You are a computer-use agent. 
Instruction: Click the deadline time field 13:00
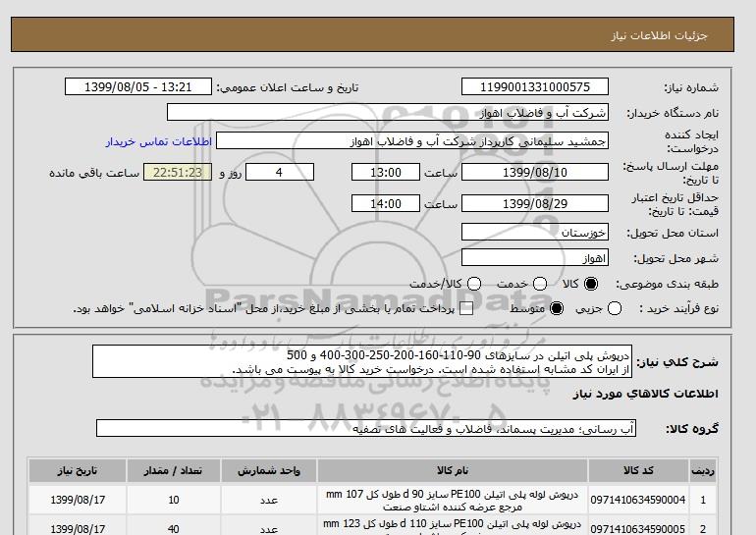(x=386, y=172)
